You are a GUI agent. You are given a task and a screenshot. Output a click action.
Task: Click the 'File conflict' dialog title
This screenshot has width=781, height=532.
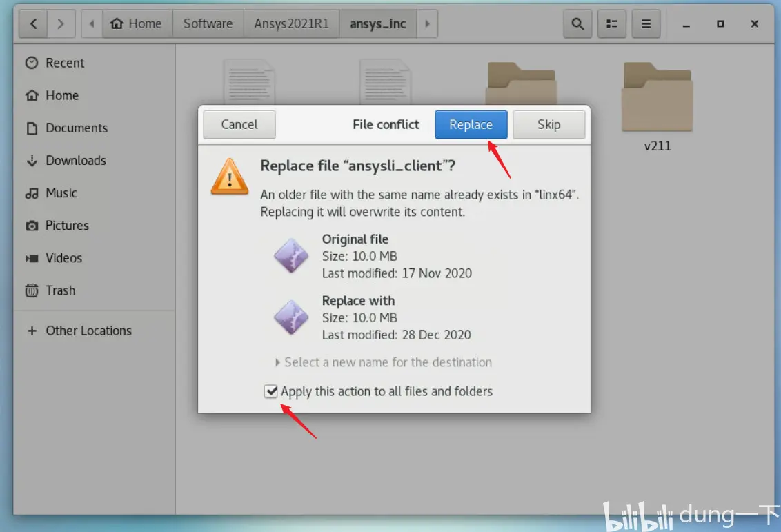pos(386,124)
